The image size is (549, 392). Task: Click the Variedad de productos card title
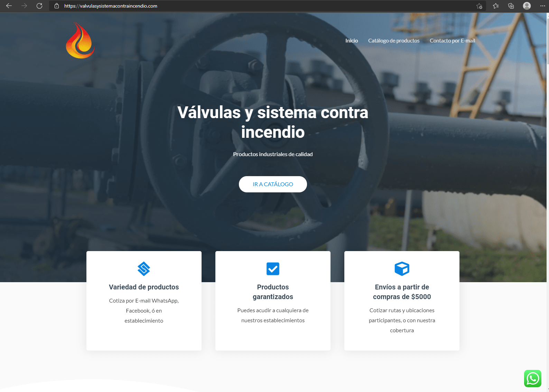pyautogui.click(x=144, y=287)
